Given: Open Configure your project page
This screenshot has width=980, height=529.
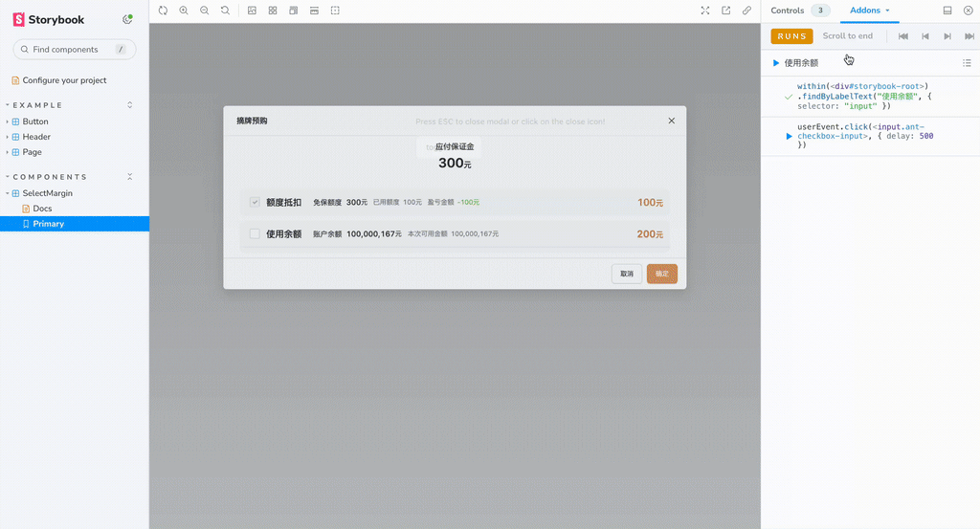Looking at the screenshot, I should [64, 80].
